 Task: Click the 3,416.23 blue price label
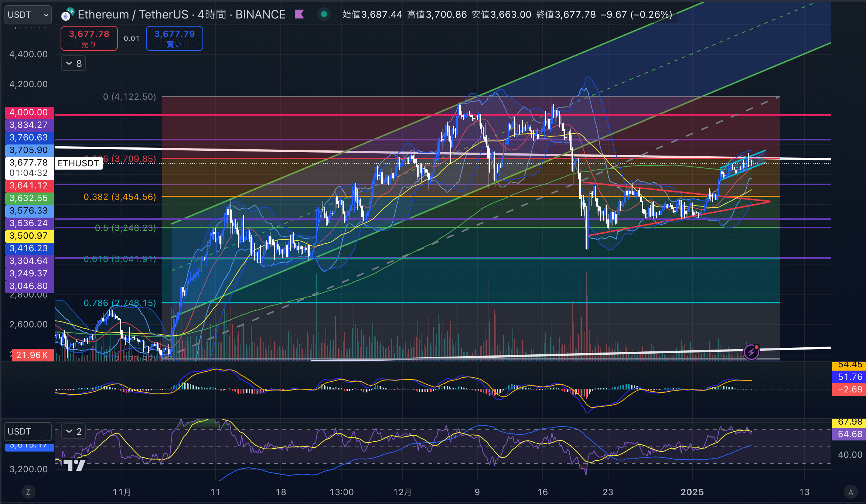coord(29,248)
